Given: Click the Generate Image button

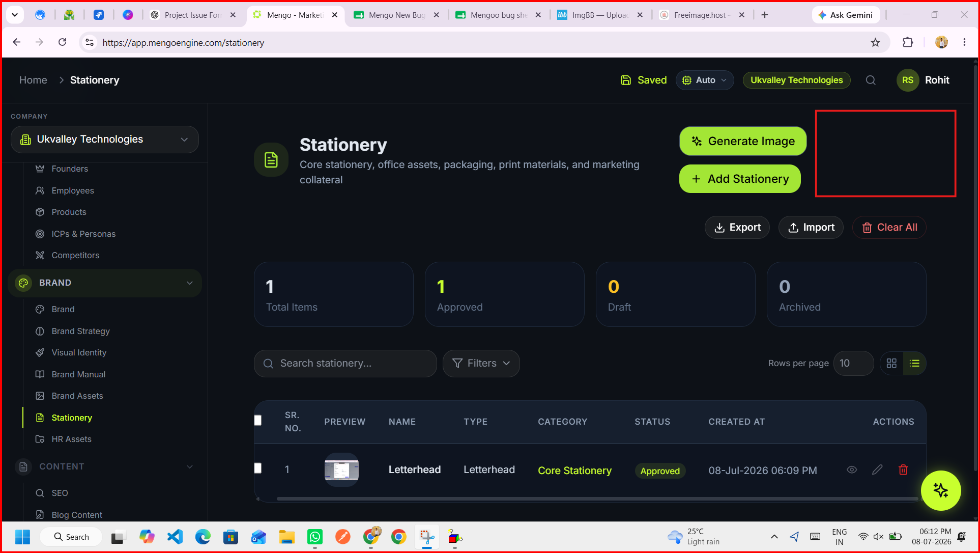Looking at the screenshot, I should (743, 141).
